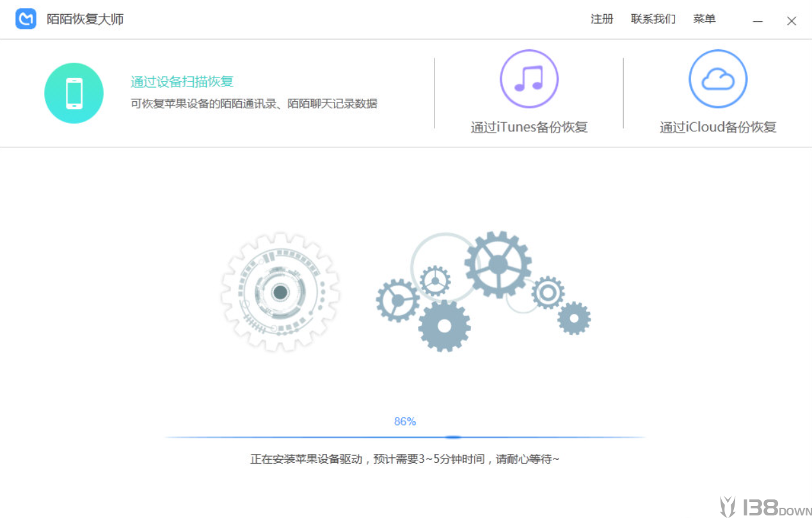
Task: Click the blue app logo in title bar
Action: [26, 19]
